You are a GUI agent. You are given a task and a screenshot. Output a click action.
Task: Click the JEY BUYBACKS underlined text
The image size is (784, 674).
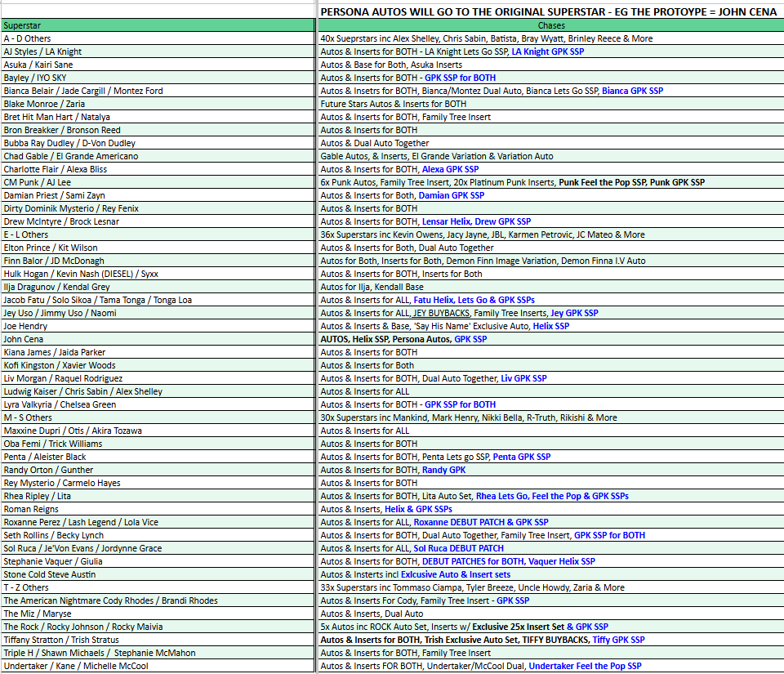pos(441,313)
